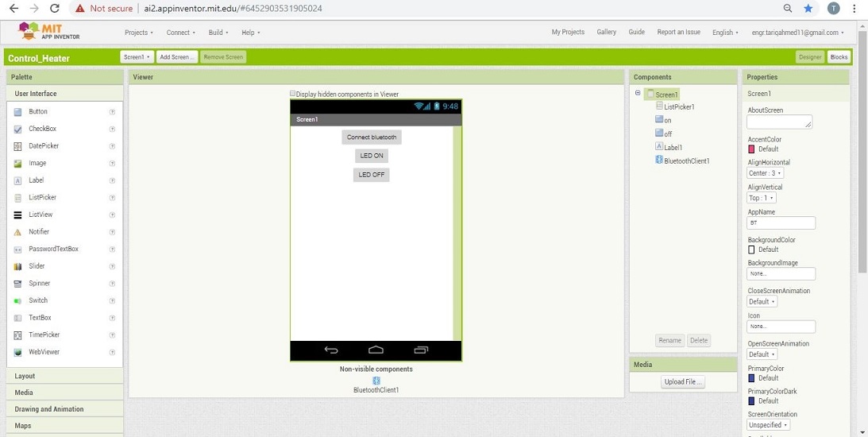This screenshot has height=437, width=868.
Task: Open ScreenOrientation Unspecified dropdown
Action: [769, 425]
